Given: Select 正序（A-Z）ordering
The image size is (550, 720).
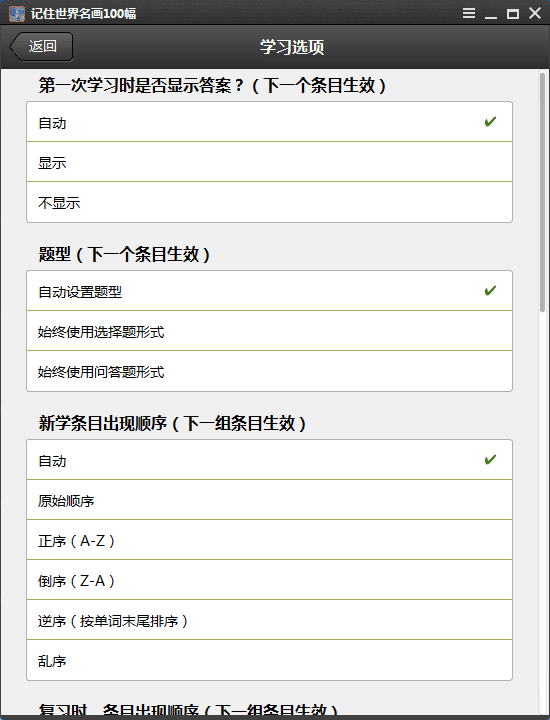Looking at the screenshot, I should 269,540.
